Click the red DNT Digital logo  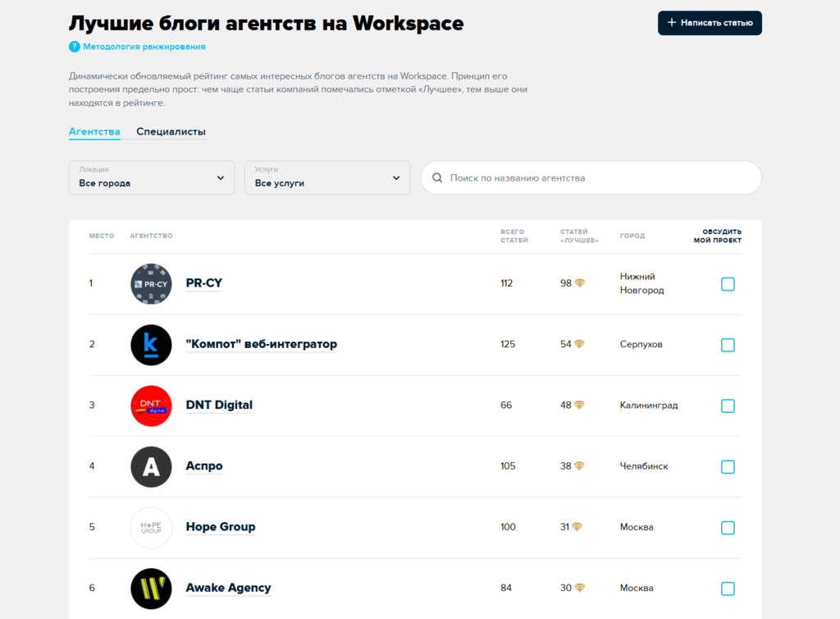pyautogui.click(x=151, y=406)
